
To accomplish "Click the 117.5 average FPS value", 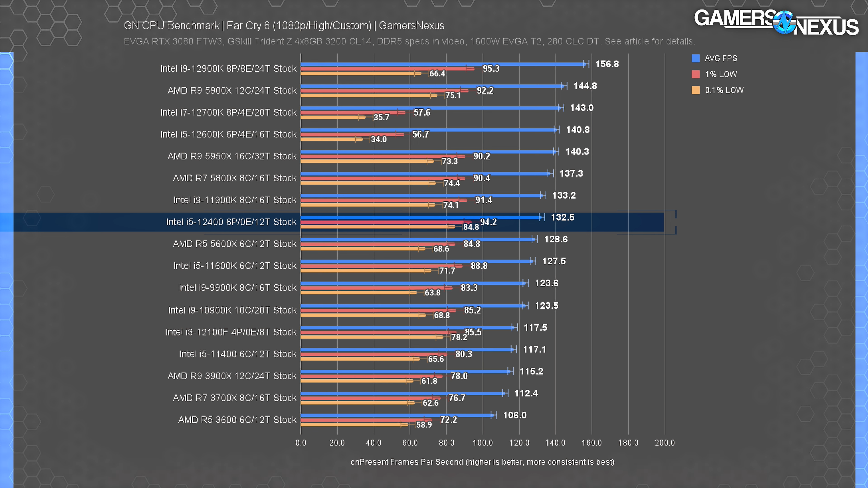I will click(535, 328).
